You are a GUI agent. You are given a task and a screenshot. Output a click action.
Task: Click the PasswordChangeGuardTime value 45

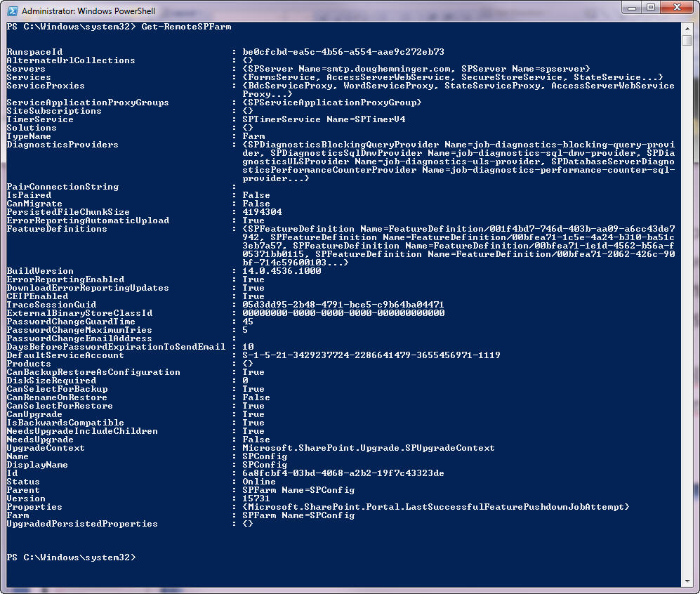[248, 322]
